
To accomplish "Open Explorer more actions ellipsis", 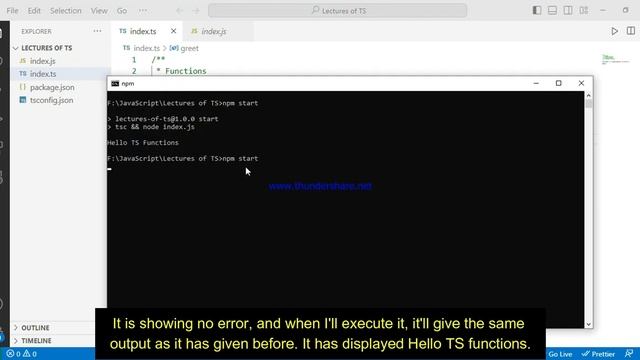I will click(97, 31).
